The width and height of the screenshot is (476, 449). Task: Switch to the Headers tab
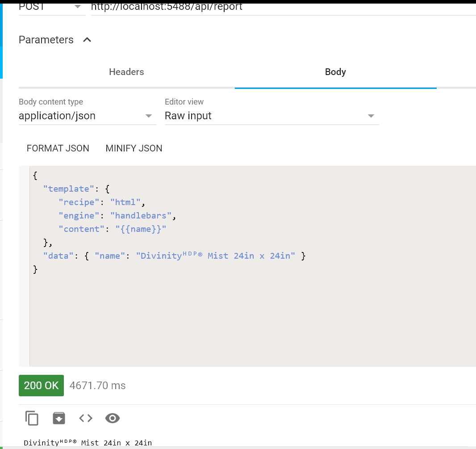[126, 72]
